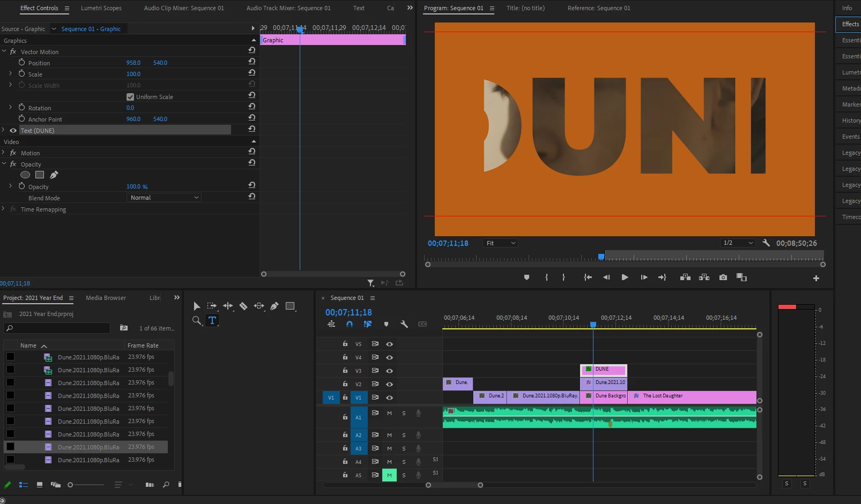
Task: Select the Track Select Forward tool
Action: point(212,306)
